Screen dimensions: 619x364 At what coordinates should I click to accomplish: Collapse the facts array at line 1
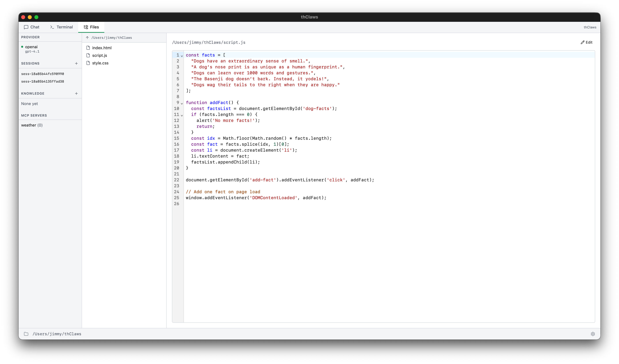point(182,56)
